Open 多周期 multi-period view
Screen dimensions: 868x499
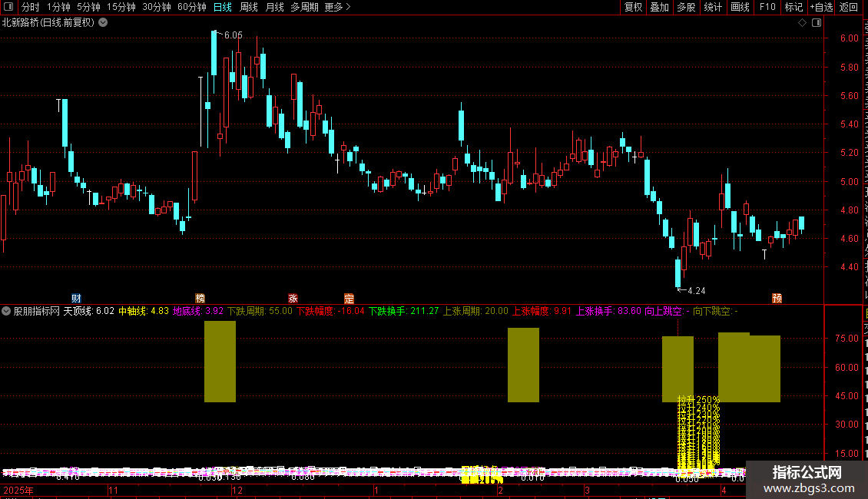[x=304, y=7]
